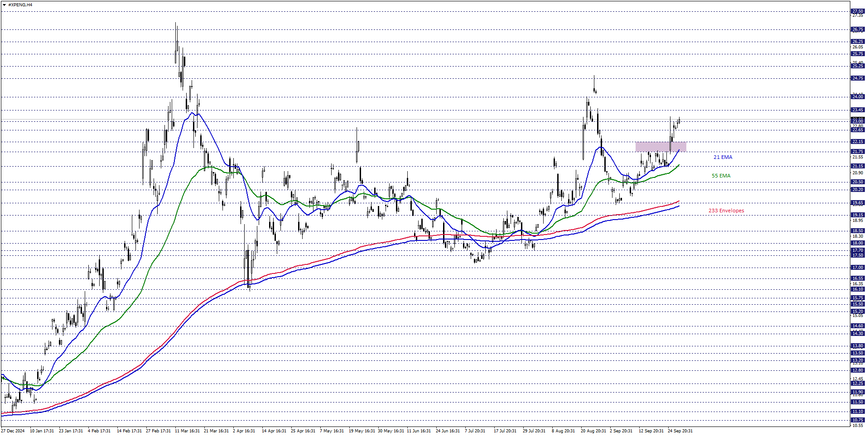Click the 14.60 price level tag

pos(858,326)
